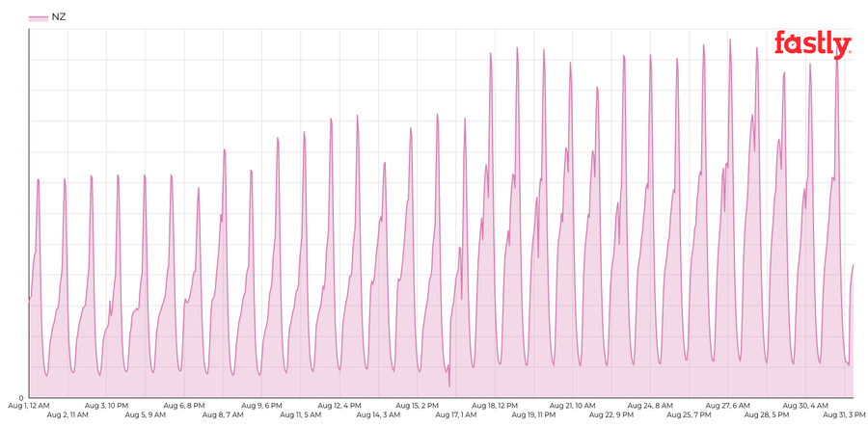This screenshot has height=427, width=868.
Task: Click the Aug 8, 7 AM tick label
Action: (x=223, y=414)
